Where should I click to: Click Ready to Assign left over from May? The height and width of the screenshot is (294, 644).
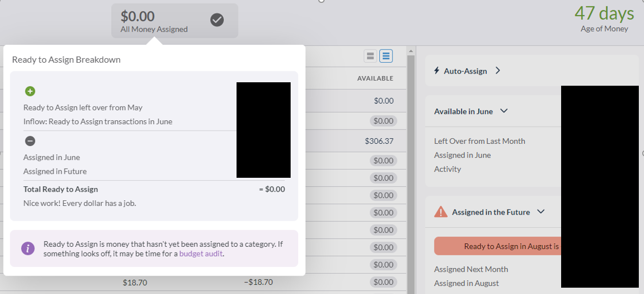point(83,108)
